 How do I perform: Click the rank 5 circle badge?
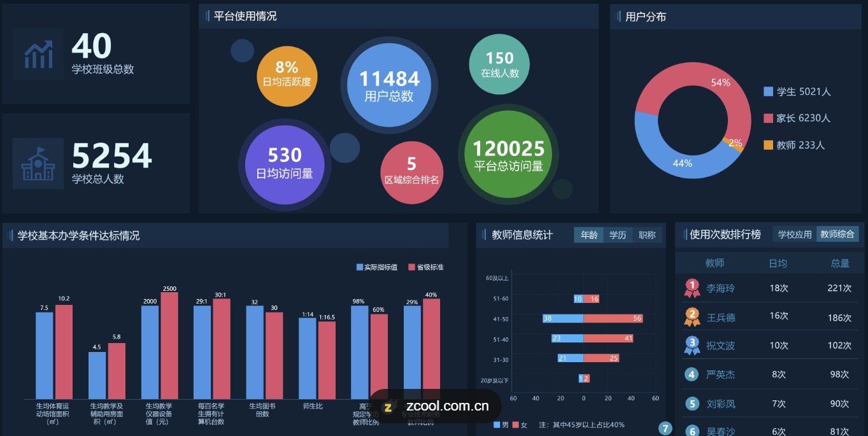coord(692,404)
